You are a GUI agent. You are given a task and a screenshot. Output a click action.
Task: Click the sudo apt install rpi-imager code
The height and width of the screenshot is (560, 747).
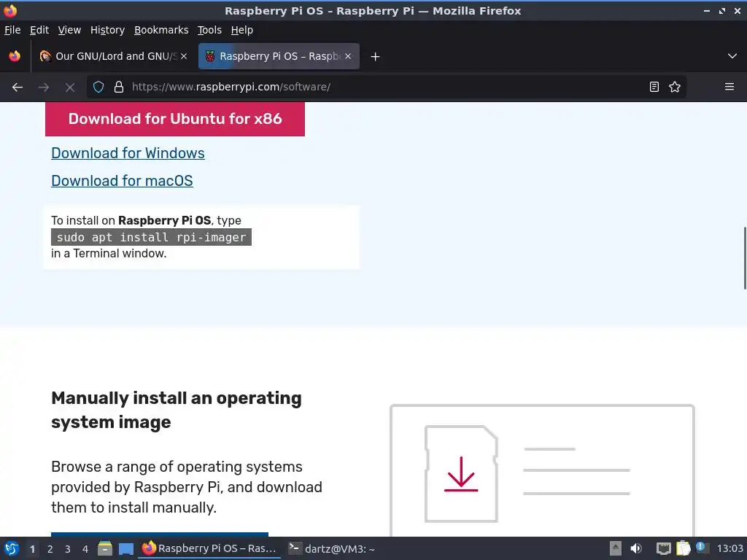[x=151, y=237]
